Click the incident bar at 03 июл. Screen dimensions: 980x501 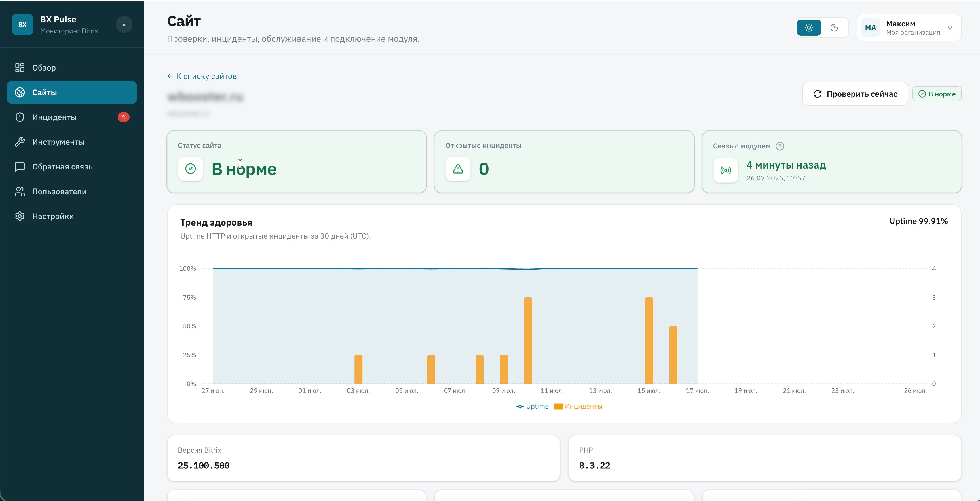tap(358, 369)
